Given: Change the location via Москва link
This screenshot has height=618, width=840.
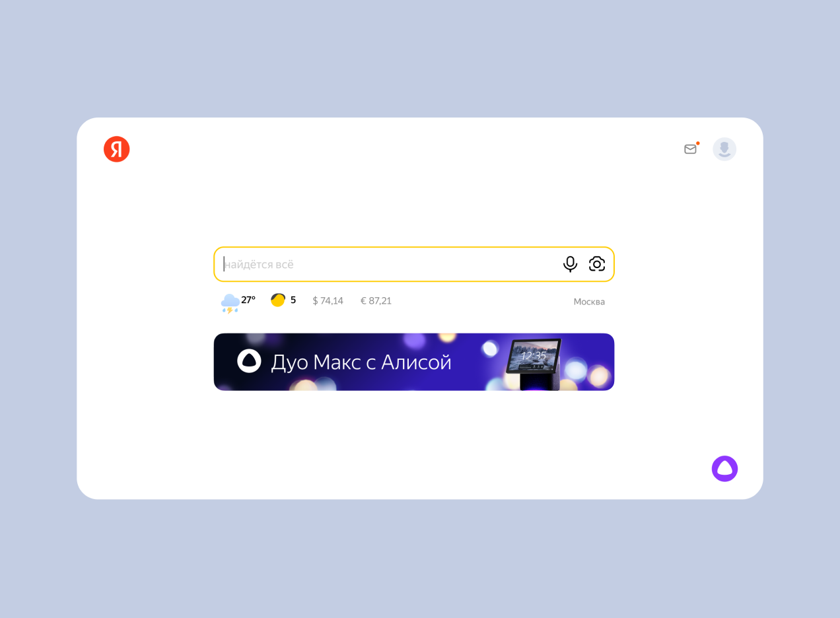Looking at the screenshot, I should click(589, 302).
